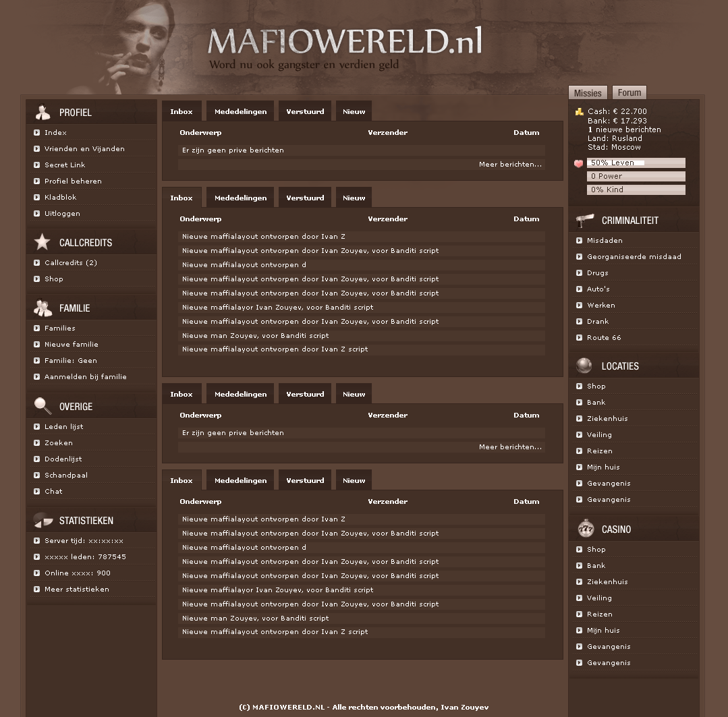Open Georganiseerde misdaad link
The width and height of the screenshot is (728, 717).
pyautogui.click(x=634, y=257)
